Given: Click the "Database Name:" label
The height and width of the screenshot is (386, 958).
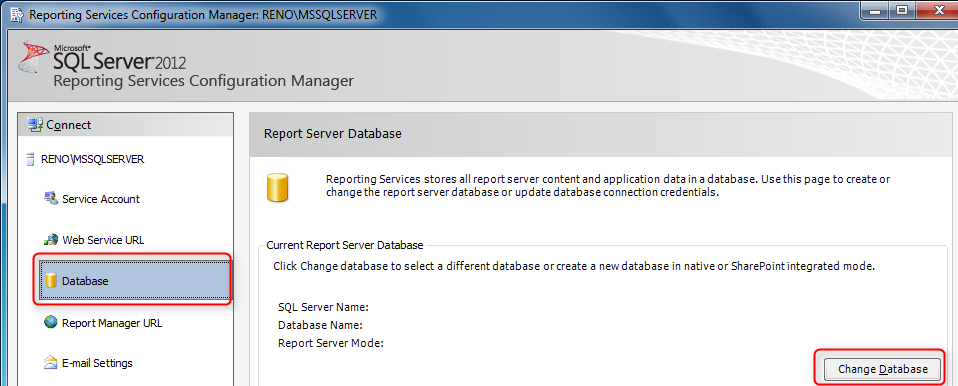Looking at the screenshot, I should pos(321,325).
